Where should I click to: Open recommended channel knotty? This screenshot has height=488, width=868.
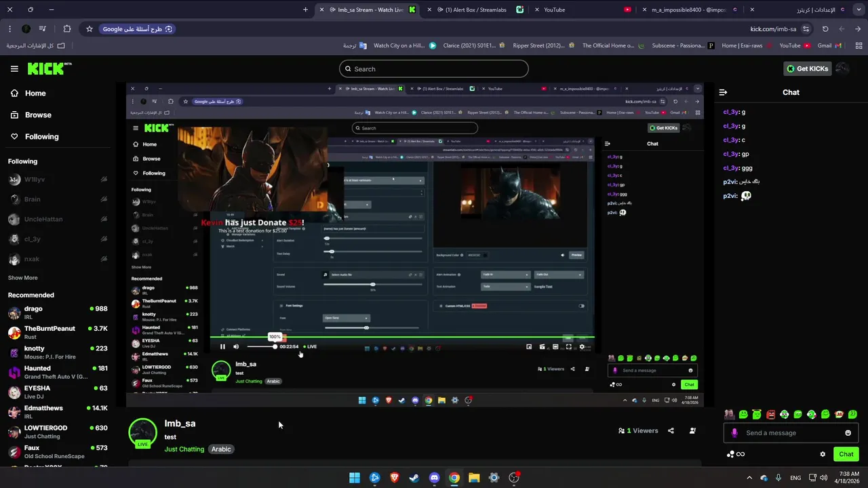[x=57, y=352]
